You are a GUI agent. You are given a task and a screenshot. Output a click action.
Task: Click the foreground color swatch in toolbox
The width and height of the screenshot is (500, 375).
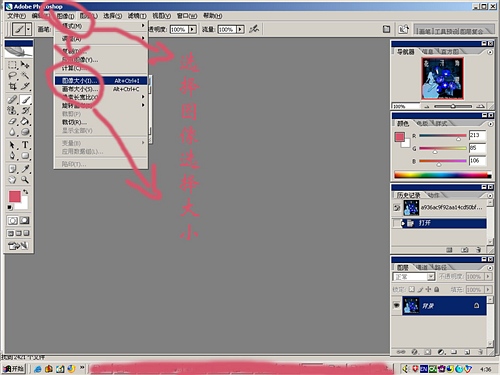14,197
